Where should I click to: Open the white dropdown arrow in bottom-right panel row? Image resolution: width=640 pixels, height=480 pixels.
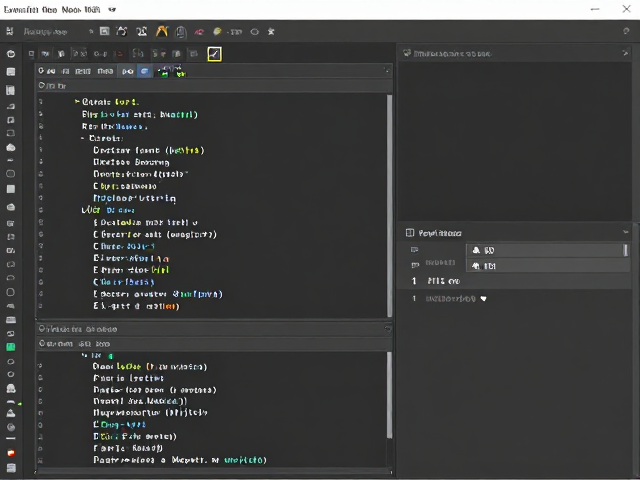(x=484, y=299)
